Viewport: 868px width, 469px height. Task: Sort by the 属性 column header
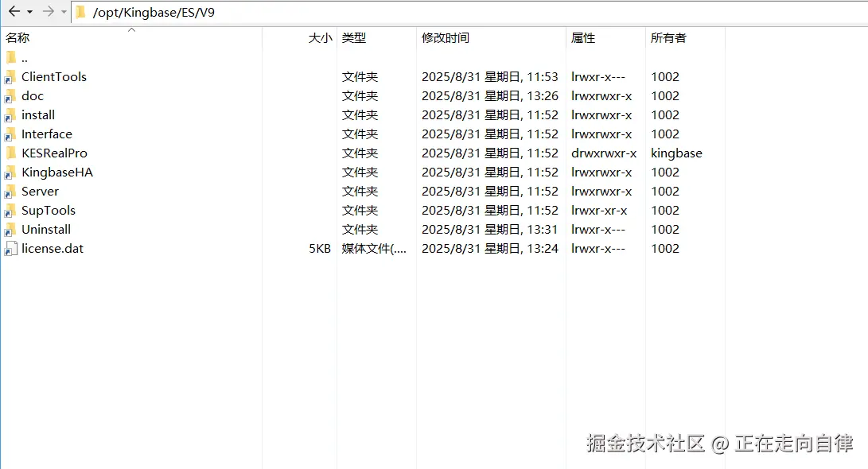[583, 38]
